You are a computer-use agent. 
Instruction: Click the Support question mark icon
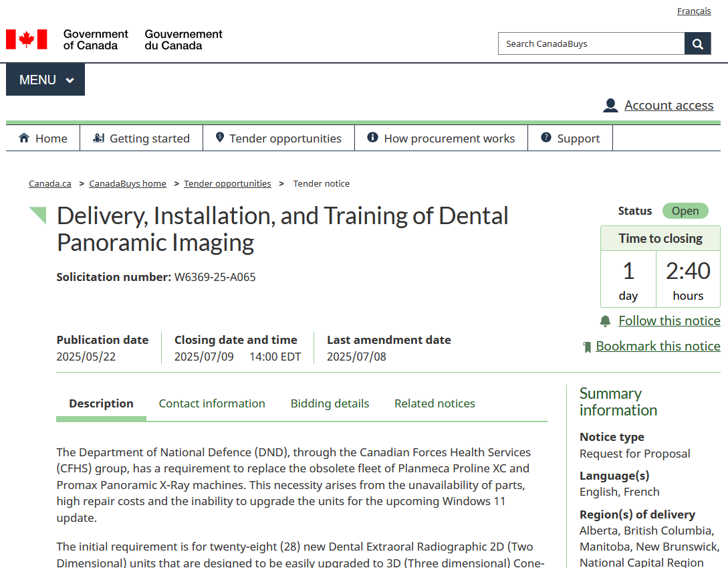point(546,137)
